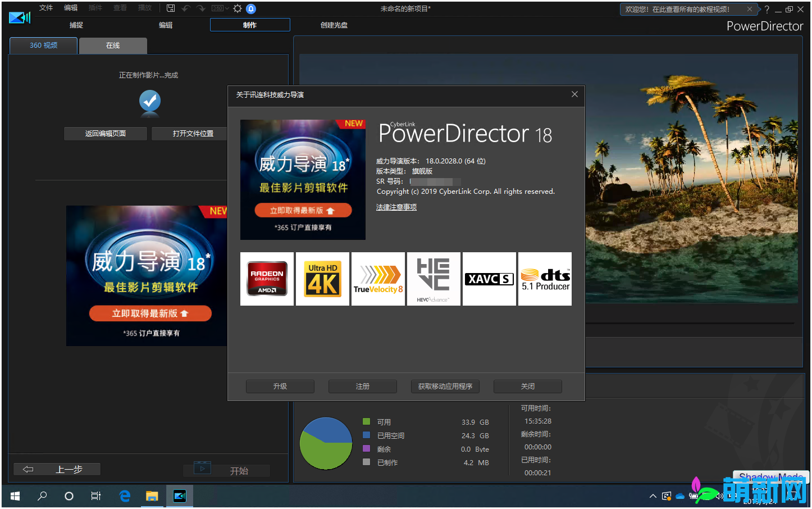
Task: Click the 开始 button
Action: pyautogui.click(x=227, y=471)
